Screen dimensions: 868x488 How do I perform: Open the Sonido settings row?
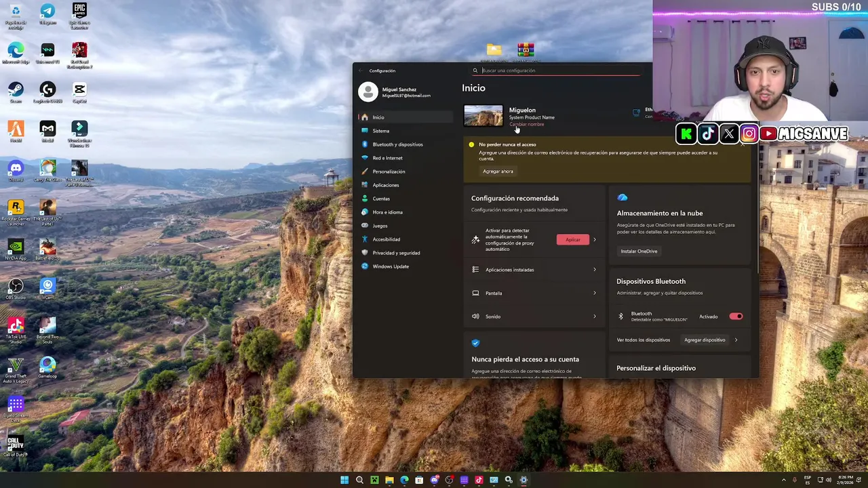534,317
